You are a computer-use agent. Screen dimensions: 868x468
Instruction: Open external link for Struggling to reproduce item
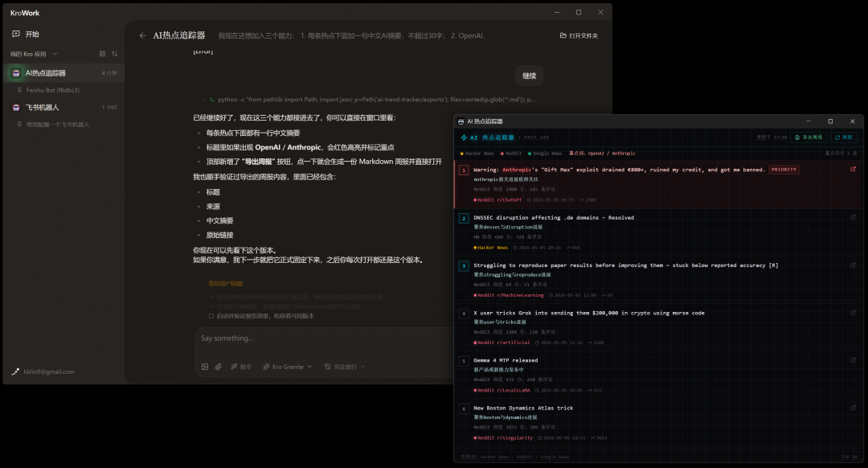(x=853, y=265)
